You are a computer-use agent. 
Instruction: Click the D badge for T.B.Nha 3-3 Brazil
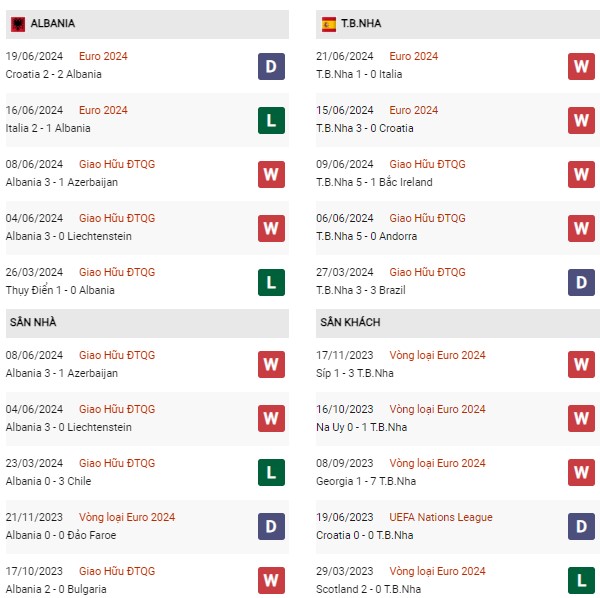pyautogui.click(x=581, y=282)
